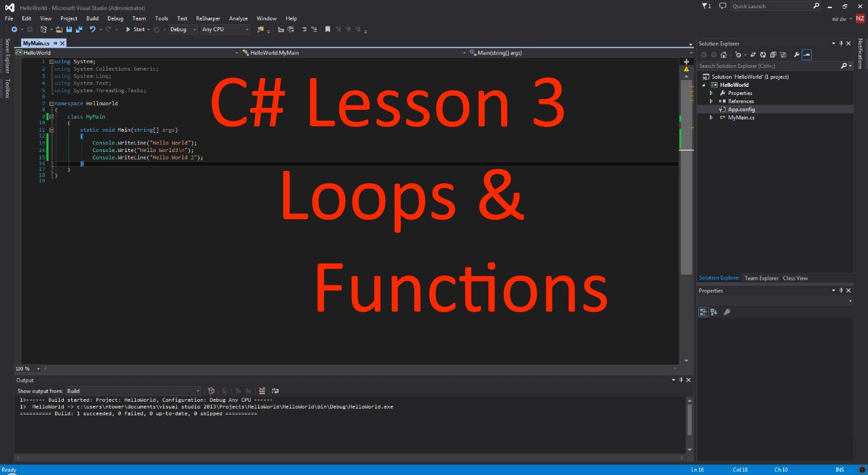
Task: Open the Show output from Build dropdown
Action: [133, 391]
